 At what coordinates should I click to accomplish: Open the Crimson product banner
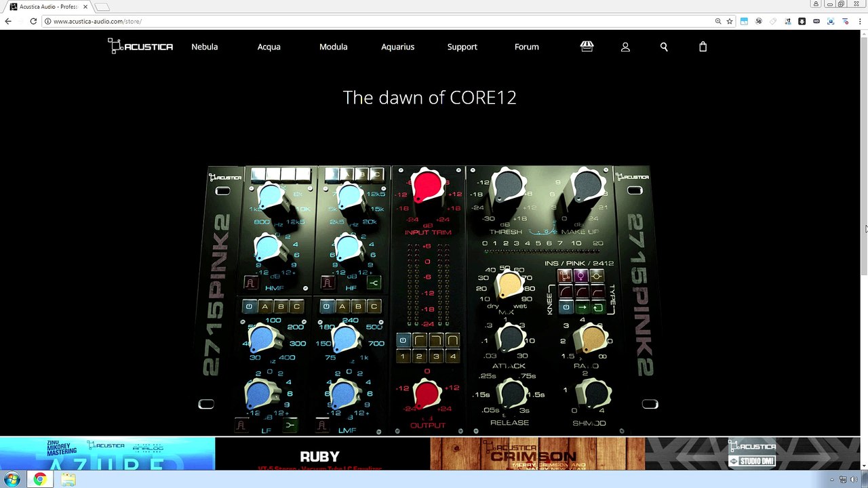[538, 454]
